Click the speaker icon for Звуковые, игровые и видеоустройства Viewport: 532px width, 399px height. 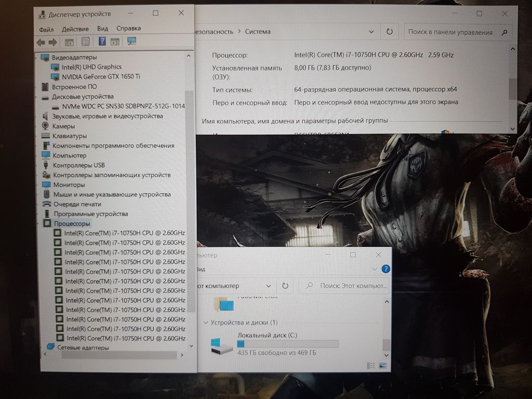45,116
